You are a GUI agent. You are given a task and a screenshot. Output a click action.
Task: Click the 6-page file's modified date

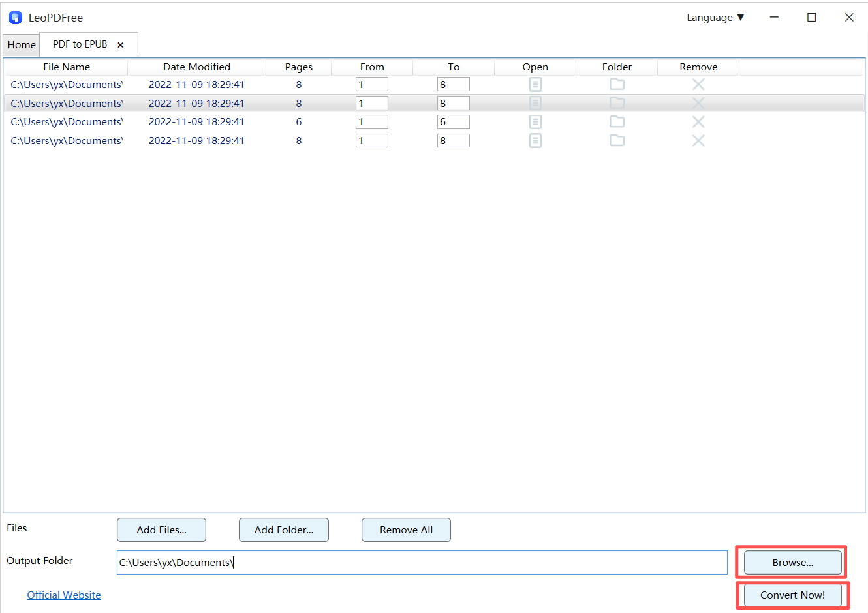coord(196,122)
